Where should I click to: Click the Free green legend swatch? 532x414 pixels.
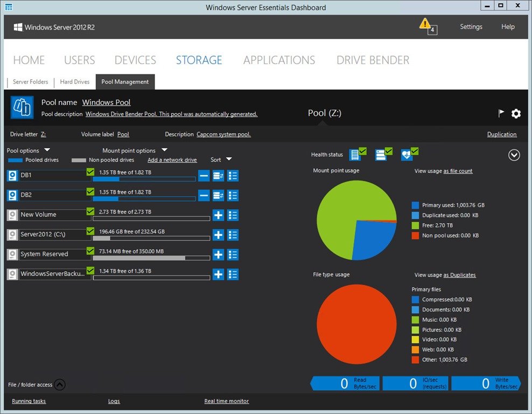pos(415,225)
